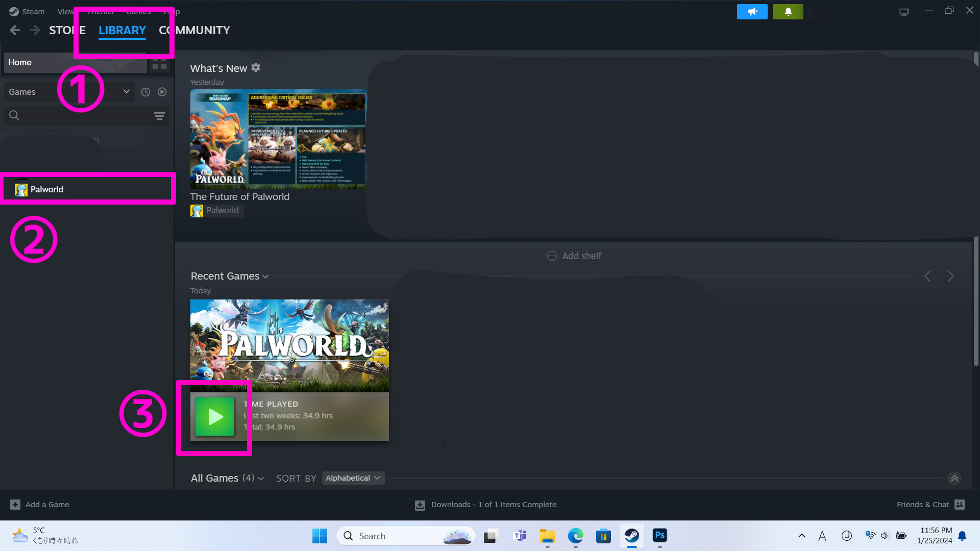Open The Future of Palworld news post

point(240,196)
